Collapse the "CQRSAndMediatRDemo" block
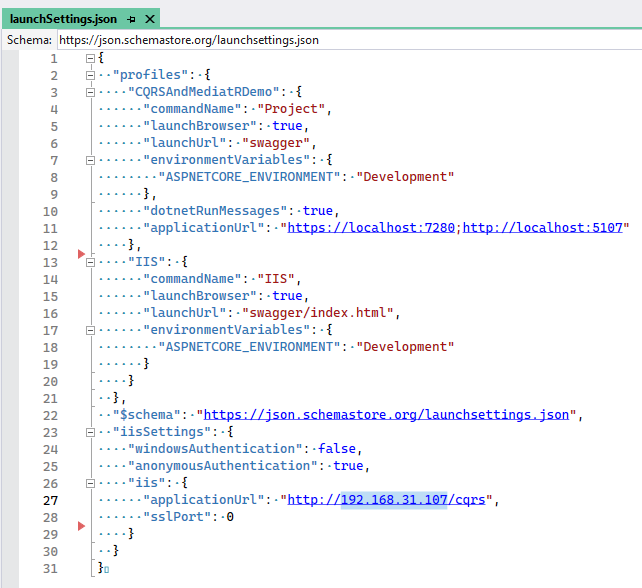The image size is (642, 588). tap(90, 93)
